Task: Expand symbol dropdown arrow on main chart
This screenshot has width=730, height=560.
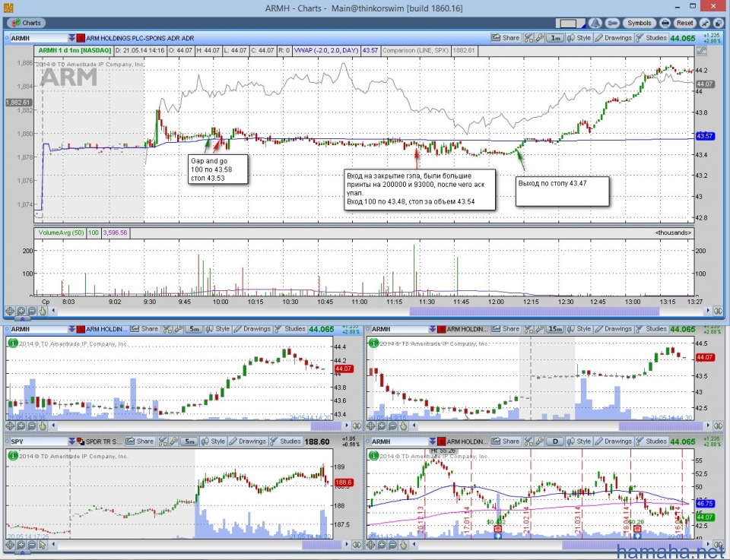Action: coord(71,38)
